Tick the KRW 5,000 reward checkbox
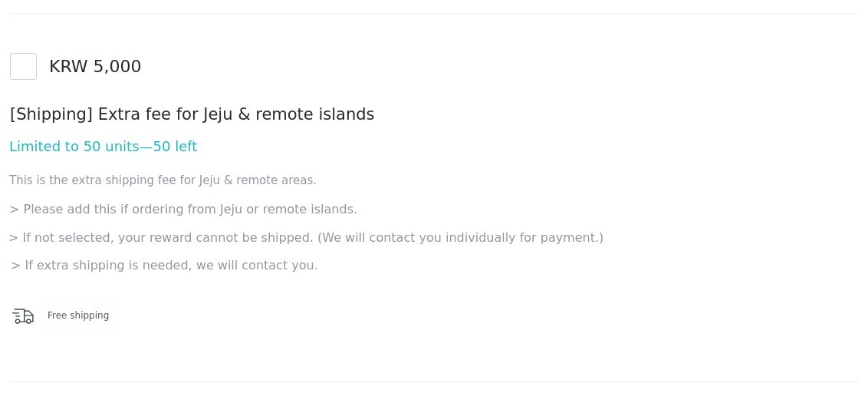Viewport: 868px width, 393px height. coord(23,67)
